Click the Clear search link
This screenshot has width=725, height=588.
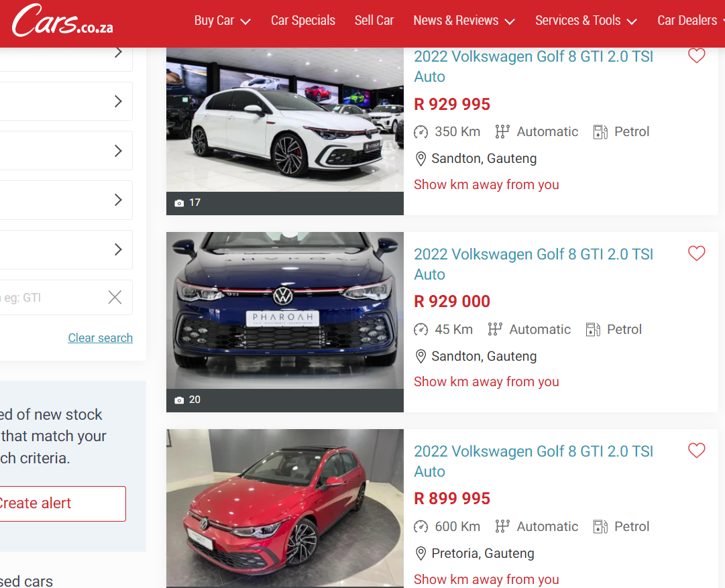[100, 338]
